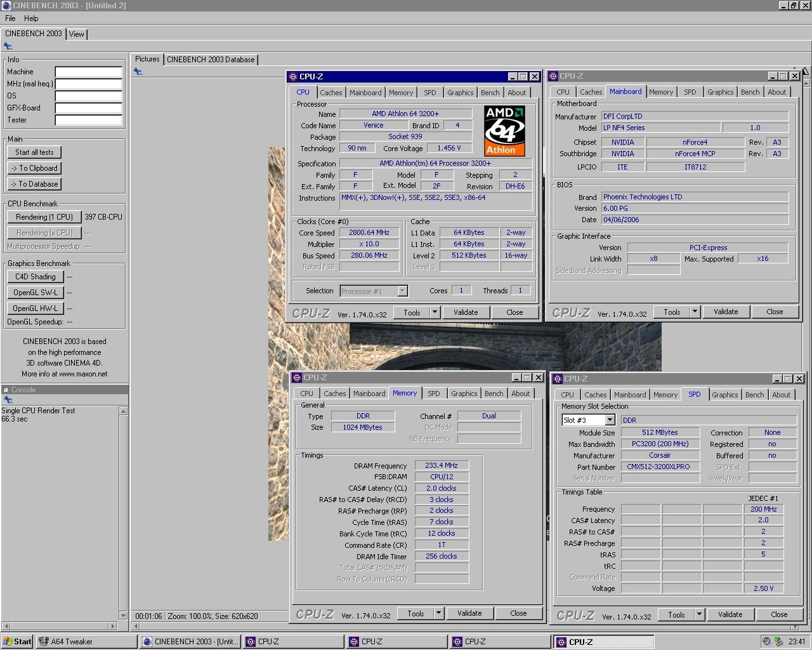
Task: Click the taskbar clock showing 23:41
Action: pyautogui.click(x=797, y=642)
